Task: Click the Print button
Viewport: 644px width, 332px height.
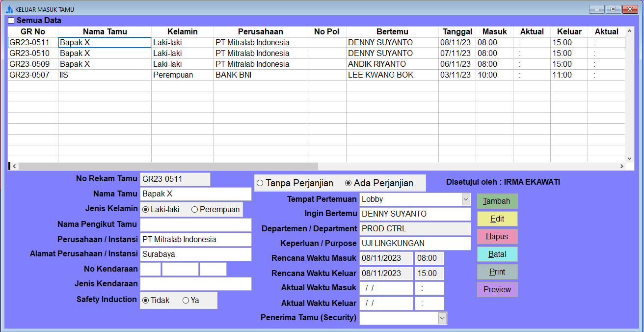Action: click(x=497, y=272)
